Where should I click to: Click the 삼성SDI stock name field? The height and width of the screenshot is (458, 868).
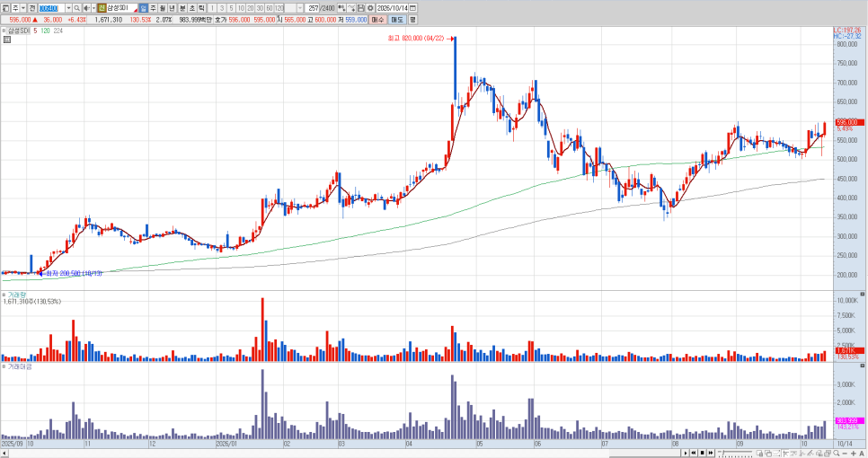pyautogui.click(x=122, y=8)
